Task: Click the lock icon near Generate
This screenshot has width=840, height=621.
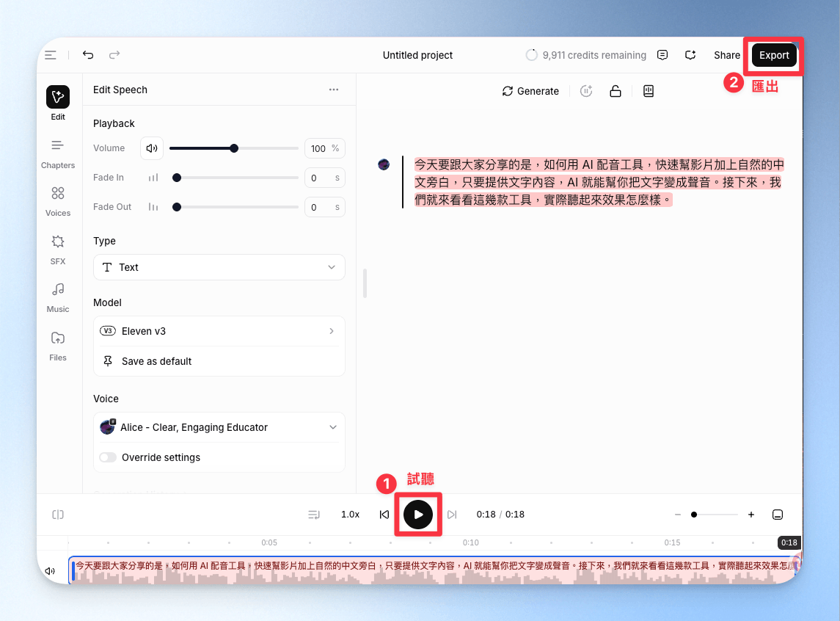Action: [x=616, y=91]
